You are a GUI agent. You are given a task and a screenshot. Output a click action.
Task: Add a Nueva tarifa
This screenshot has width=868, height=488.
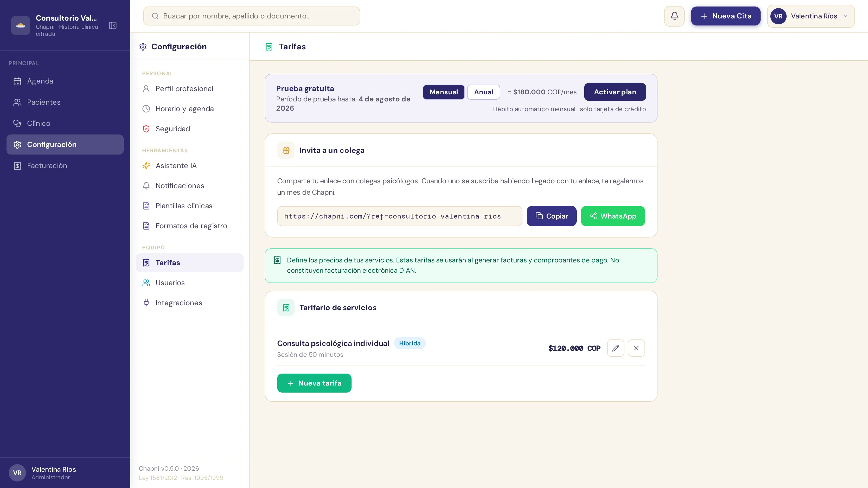[314, 383]
